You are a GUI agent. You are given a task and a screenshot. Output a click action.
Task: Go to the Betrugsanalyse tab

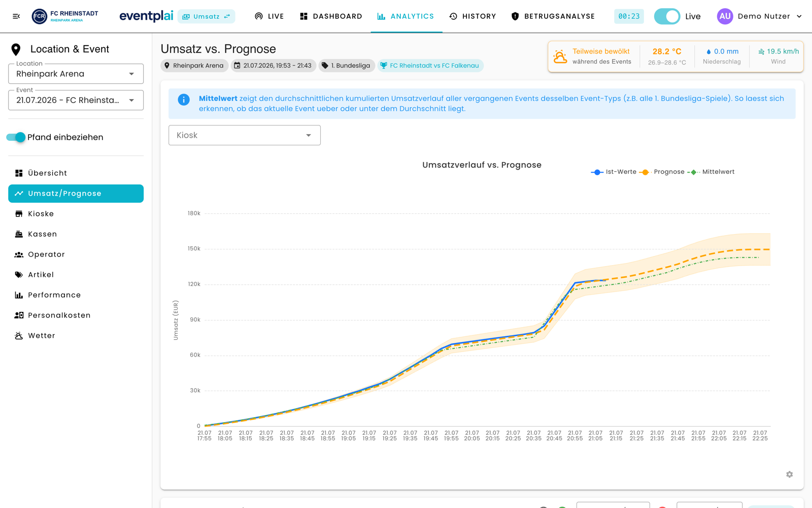tap(553, 16)
